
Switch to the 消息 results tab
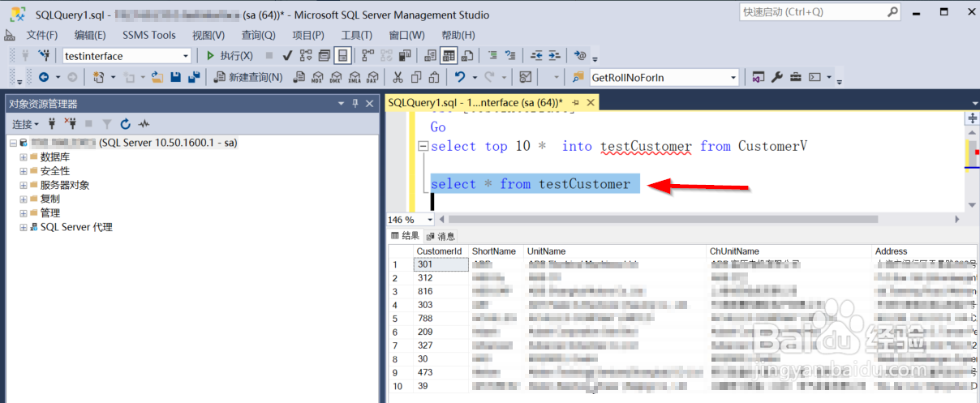tap(441, 236)
